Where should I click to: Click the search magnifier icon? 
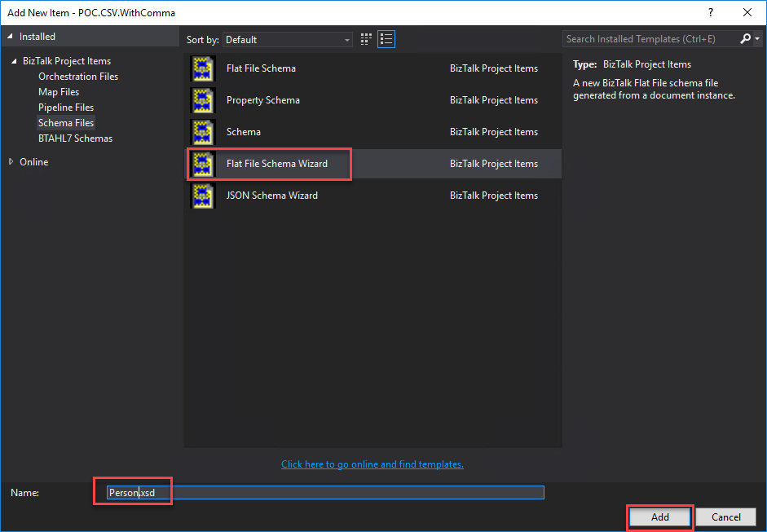745,39
